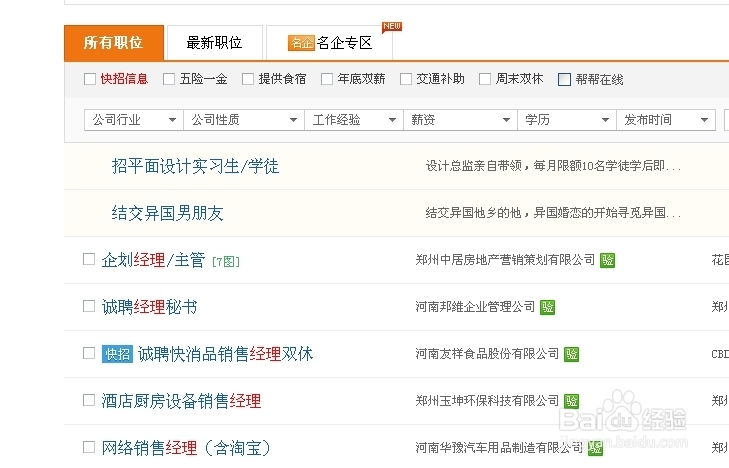
Task: Check the box beside 诚聘经理秘书
Action: pyautogui.click(x=89, y=306)
